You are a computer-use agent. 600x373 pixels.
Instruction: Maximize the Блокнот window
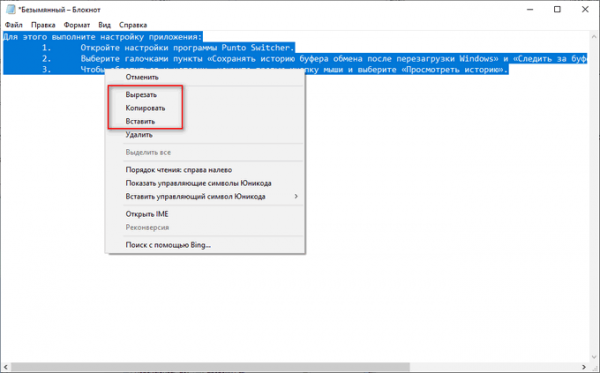coord(558,10)
